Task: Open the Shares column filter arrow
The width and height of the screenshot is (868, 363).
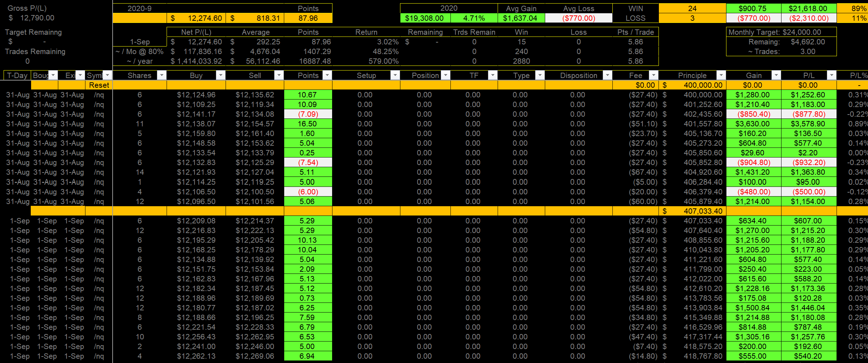Action: pyautogui.click(x=162, y=75)
